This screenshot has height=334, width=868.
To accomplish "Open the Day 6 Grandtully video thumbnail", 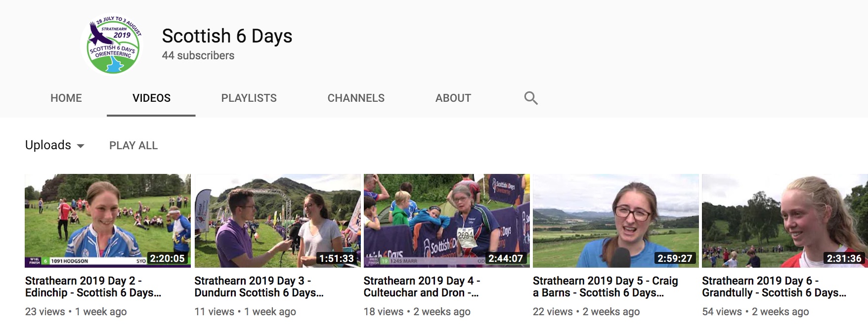I will 785,220.
